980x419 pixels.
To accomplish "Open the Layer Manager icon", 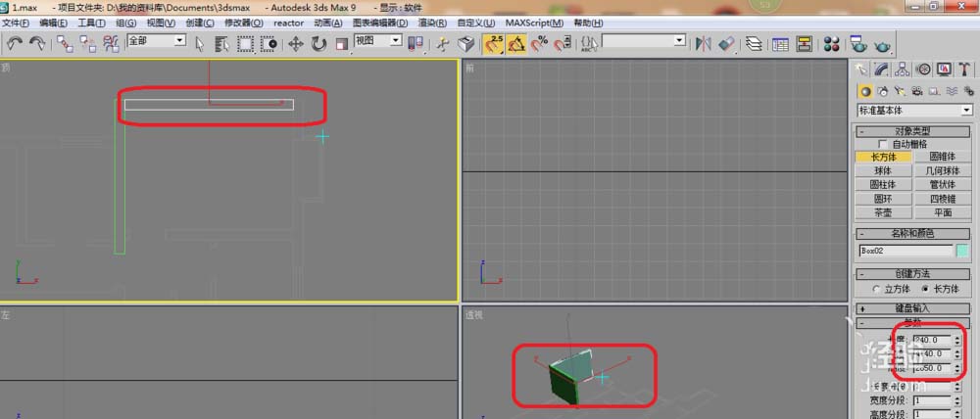I will point(754,43).
